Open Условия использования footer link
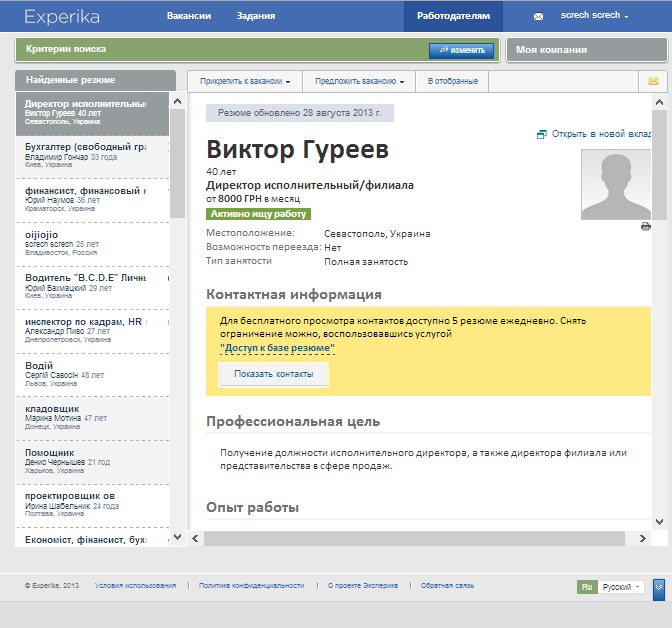 click(135, 585)
